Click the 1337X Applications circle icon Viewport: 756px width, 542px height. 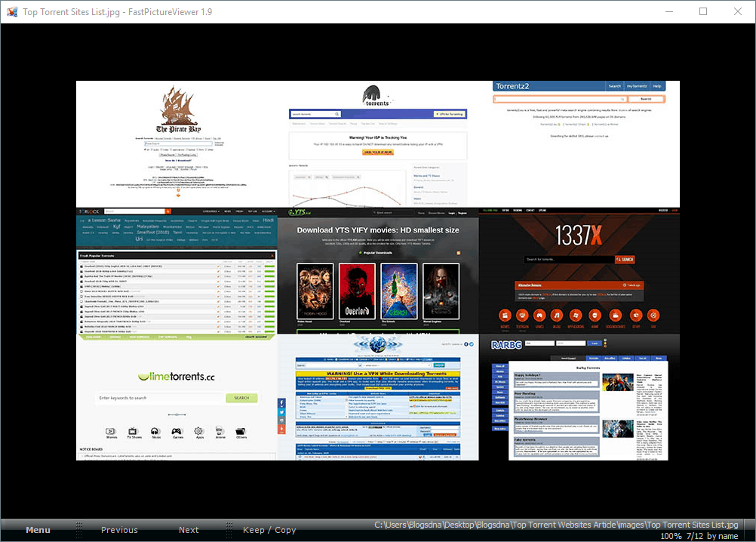point(575,316)
